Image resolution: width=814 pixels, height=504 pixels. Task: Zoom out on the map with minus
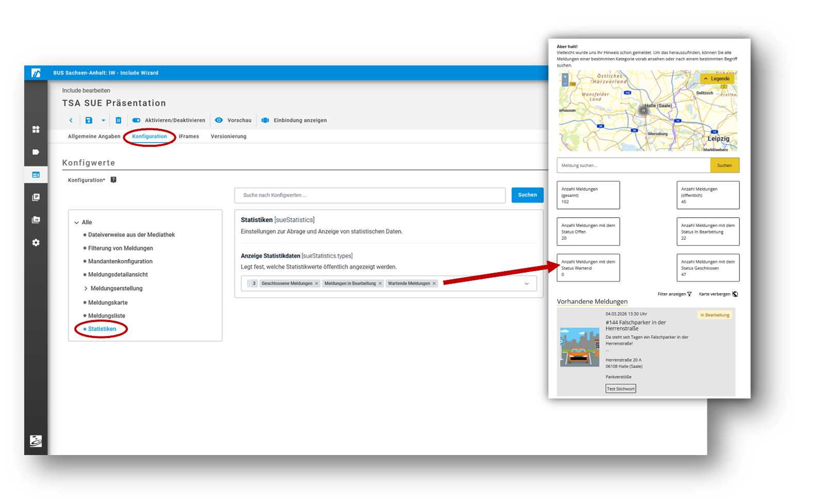565,83
